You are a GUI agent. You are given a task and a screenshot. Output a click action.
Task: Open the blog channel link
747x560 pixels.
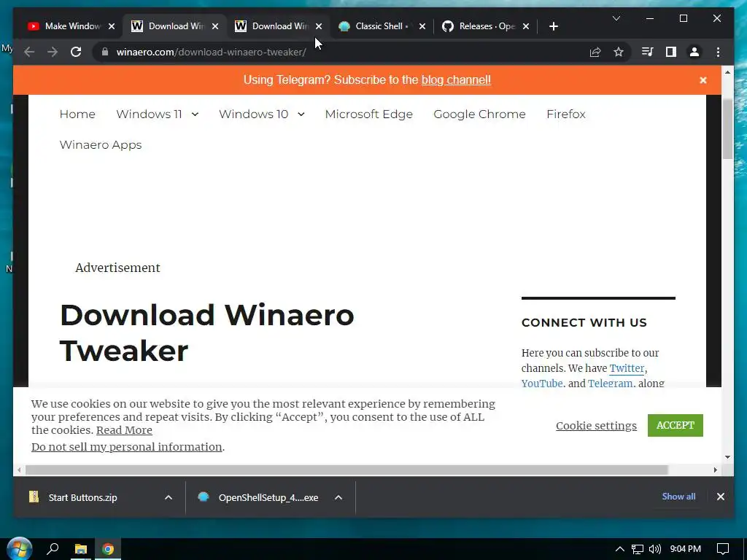tap(456, 80)
